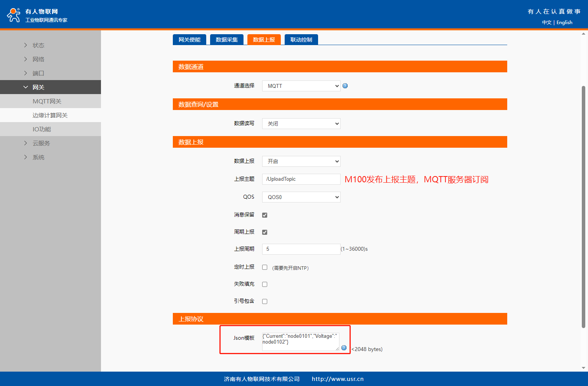Click the USR IoT logo icon
Image resolution: width=588 pixels, height=386 pixels.
(x=14, y=15)
